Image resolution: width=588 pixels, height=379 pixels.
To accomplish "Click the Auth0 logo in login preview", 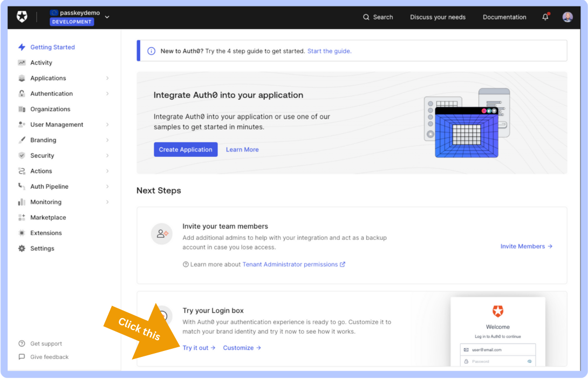I will click(x=497, y=311).
